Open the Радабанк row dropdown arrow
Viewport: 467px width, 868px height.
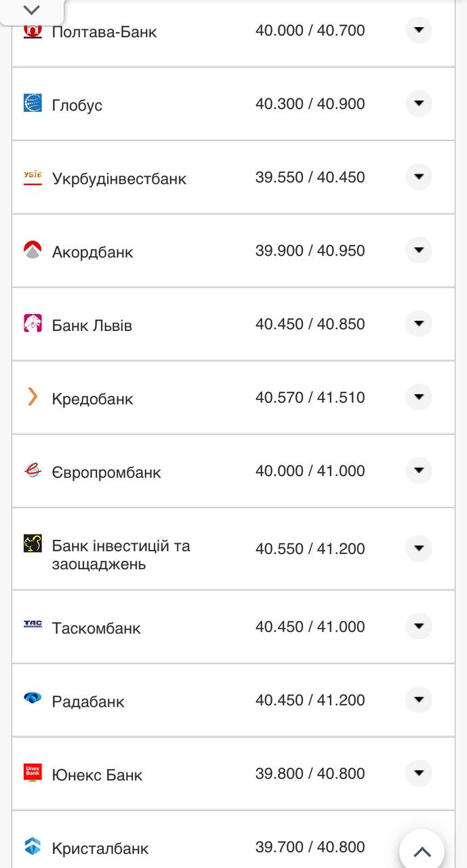pos(418,699)
